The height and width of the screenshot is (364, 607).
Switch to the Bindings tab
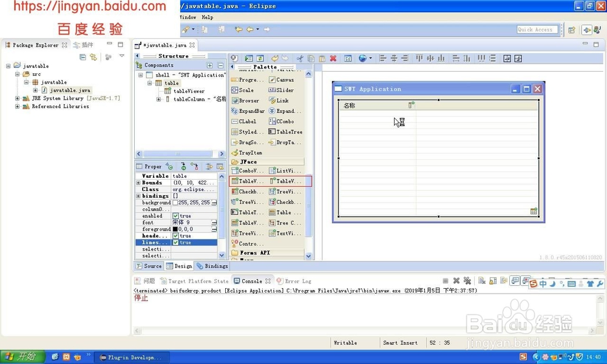(x=212, y=266)
